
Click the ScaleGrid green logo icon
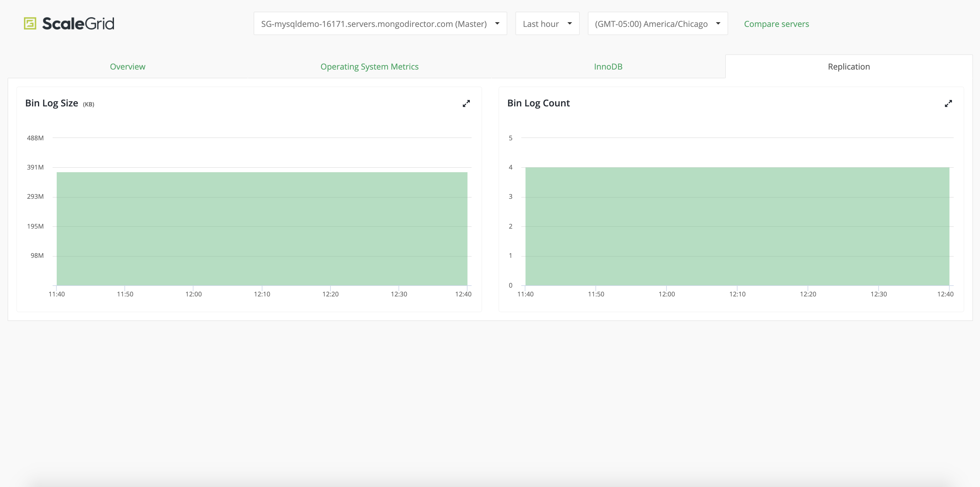(x=30, y=24)
